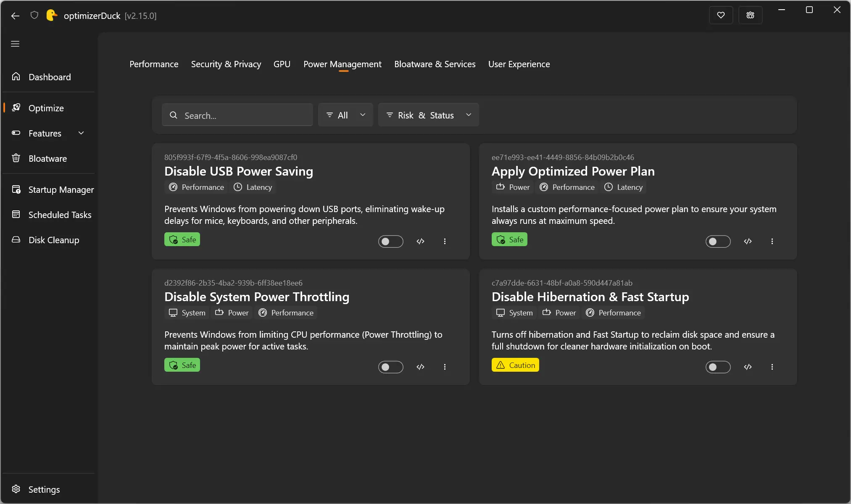This screenshot has height=504, width=851.
Task: Open more options for Apply Optimized Power Plan
Action: [772, 241]
